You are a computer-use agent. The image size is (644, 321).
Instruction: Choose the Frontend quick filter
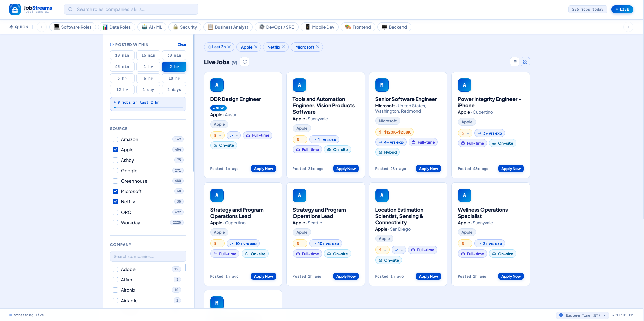[358, 27]
